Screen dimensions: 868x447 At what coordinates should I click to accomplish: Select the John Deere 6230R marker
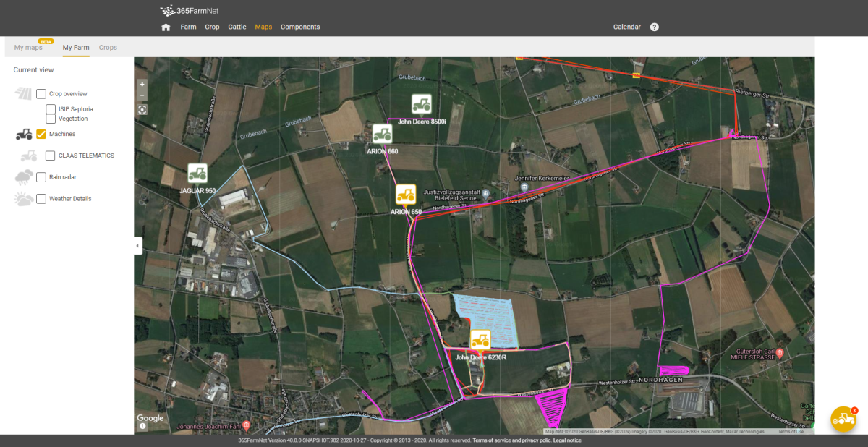click(x=480, y=339)
